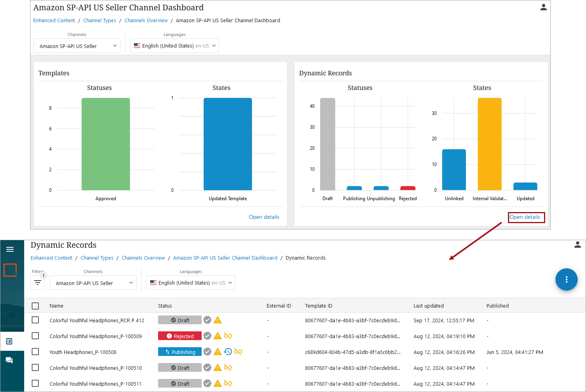Image resolution: width=586 pixels, height=392 pixels.
Task: Click the yellow Internal Validation bar in States
Action: 489,145
